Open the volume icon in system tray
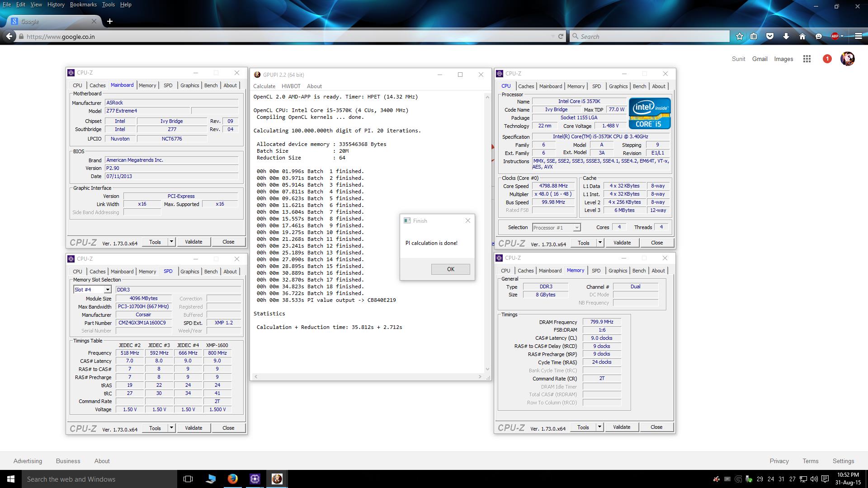 coord(814,479)
